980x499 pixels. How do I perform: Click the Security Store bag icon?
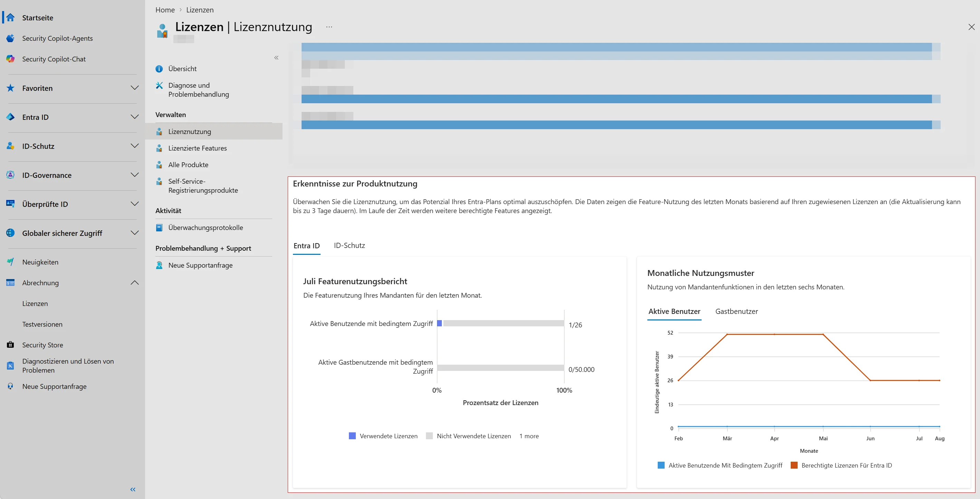click(x=10, y=345)
